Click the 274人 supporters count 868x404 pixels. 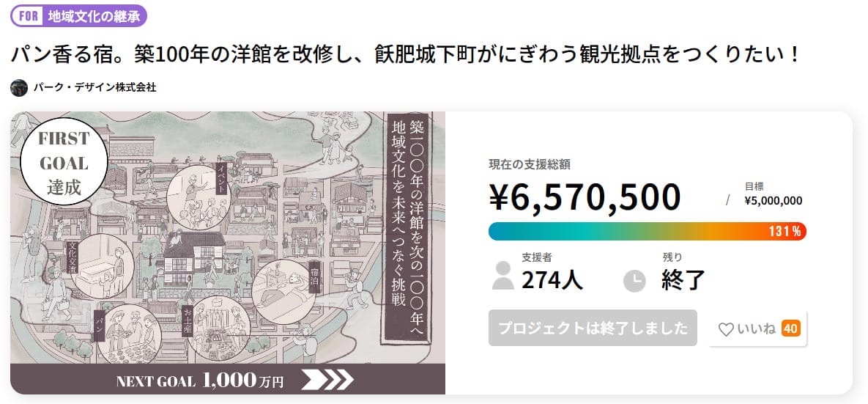pos(552,279)
